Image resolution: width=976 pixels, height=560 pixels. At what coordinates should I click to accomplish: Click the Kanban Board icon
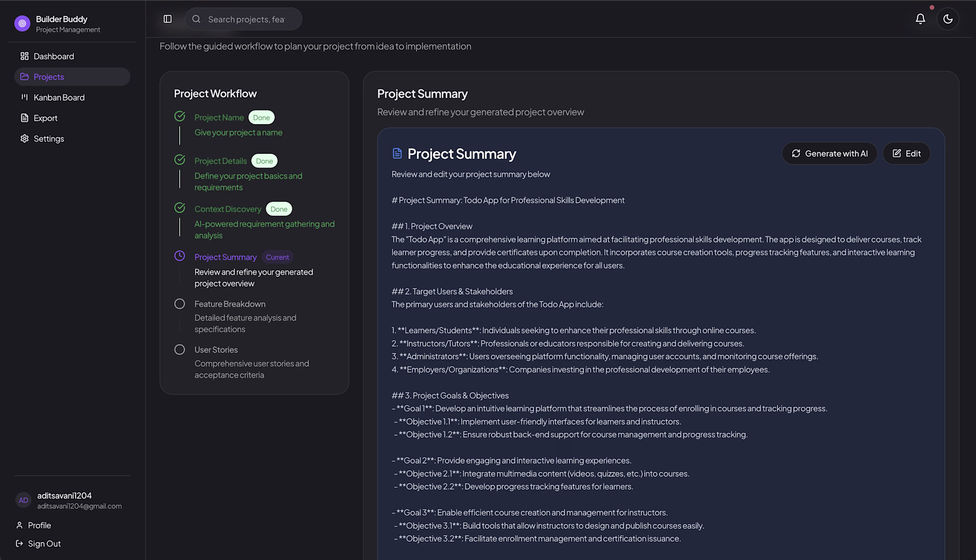[24, 97]
